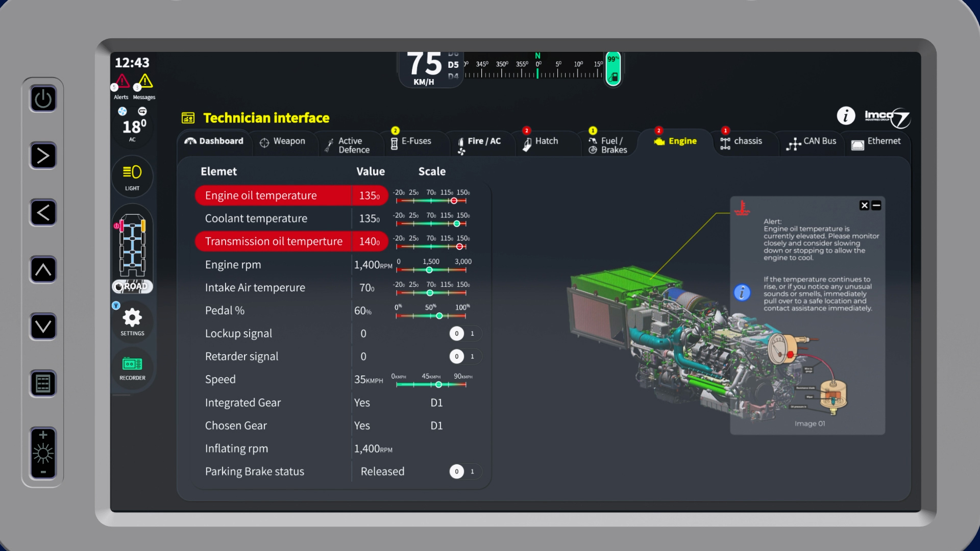This screenshot has height=551, width=980.
Task: Toggle the Parking Brake status switch
Action: [x=464, y=471]
